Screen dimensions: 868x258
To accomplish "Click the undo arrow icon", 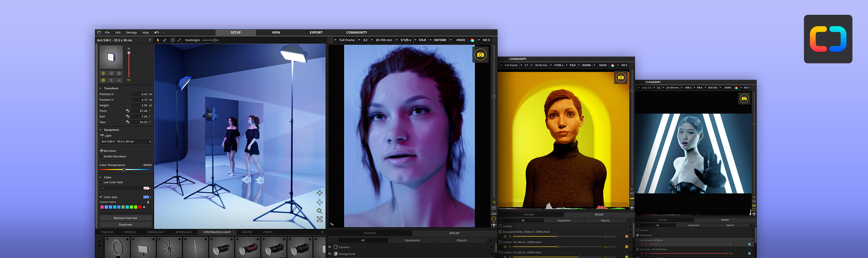I will [157, 33].
